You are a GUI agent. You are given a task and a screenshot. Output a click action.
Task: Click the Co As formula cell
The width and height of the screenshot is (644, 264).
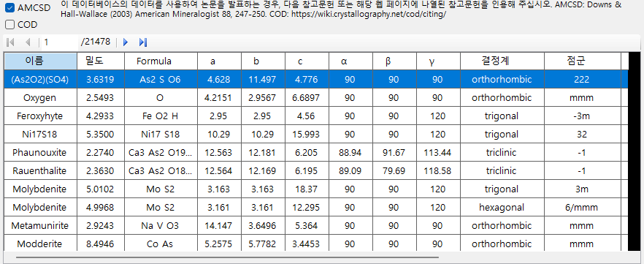click(161, 244)
